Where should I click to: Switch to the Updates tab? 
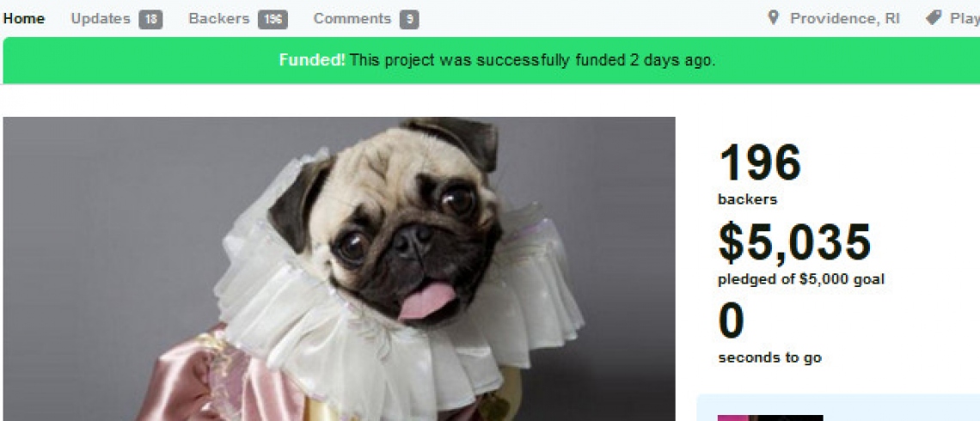click(x=100, y=19)
